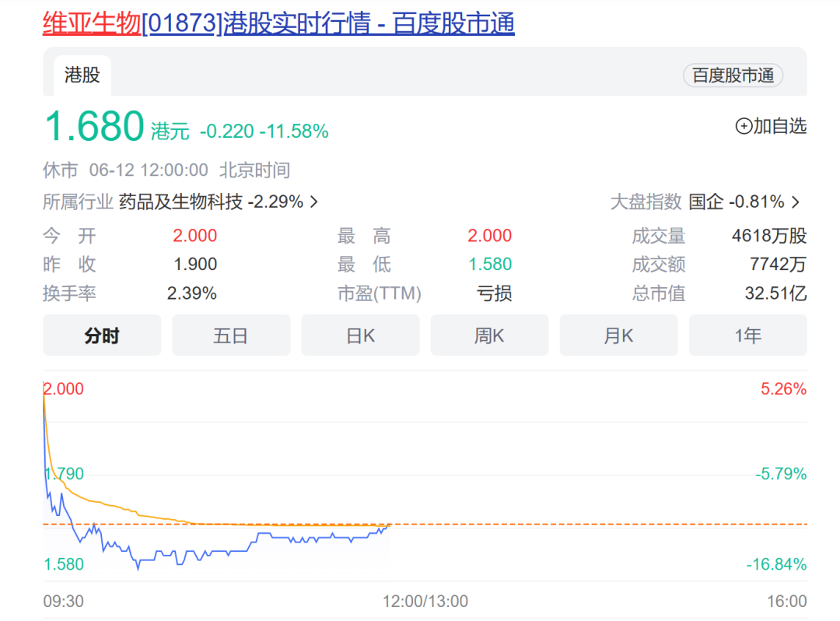Click the 换手率 value 2.39%

(192, 293)
